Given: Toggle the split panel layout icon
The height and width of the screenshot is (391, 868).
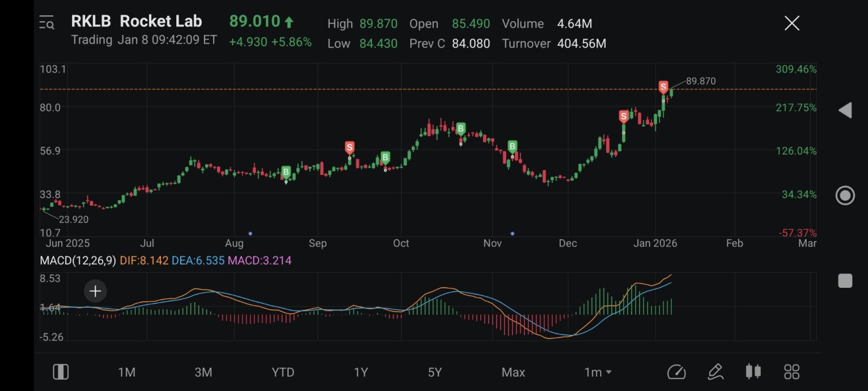Looking at the screenshot, I should 61,372.
